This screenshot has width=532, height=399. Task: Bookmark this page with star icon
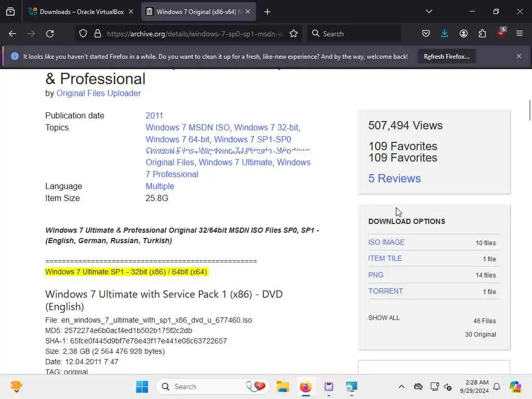(x=294, y=34)
